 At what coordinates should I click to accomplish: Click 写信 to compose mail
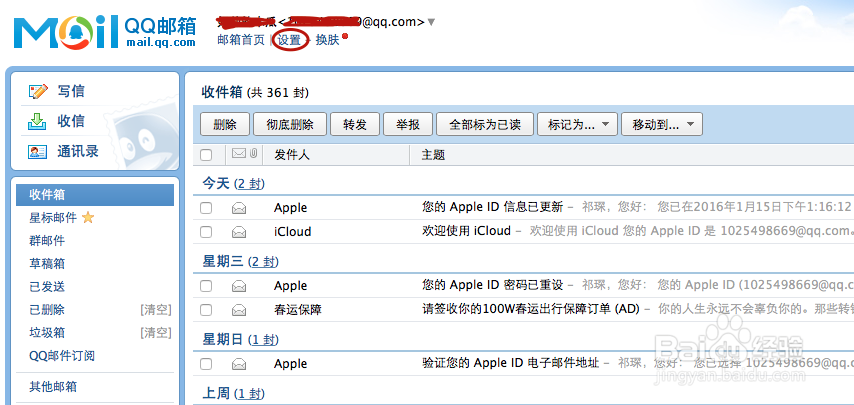tap(71, 91)
